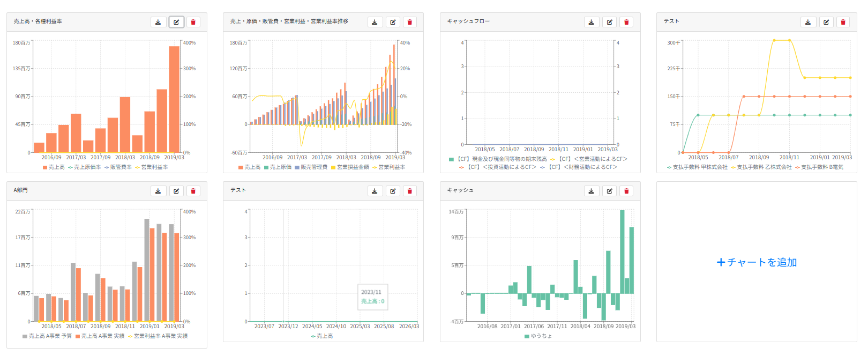Download the キャッシュ chart with ゆうちょ legend

pos(591,191)
